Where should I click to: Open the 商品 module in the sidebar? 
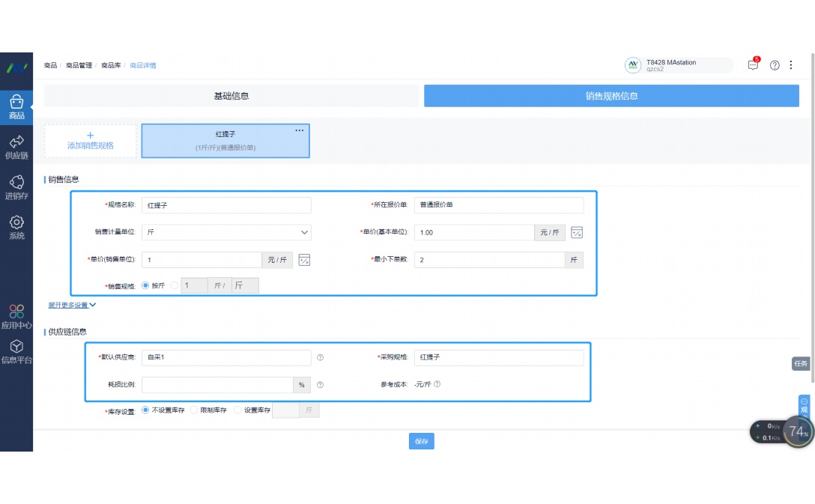pyautogui.click(x=16, y=106)
